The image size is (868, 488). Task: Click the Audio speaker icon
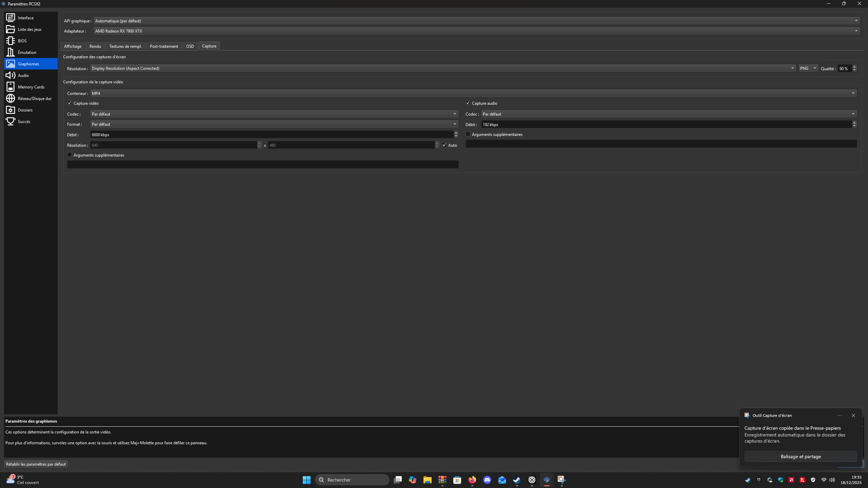click(11, 75)
